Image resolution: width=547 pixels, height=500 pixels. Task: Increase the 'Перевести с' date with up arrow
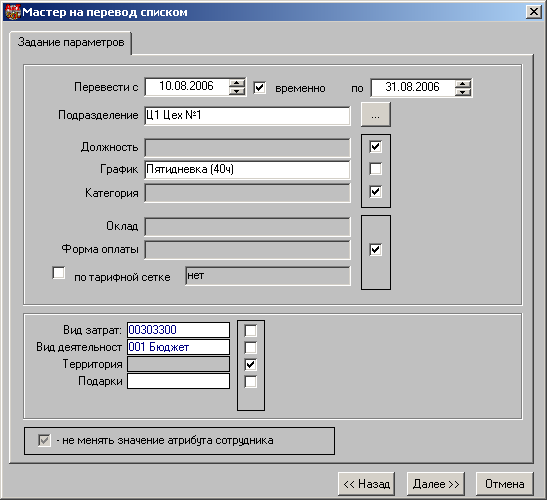237,83
